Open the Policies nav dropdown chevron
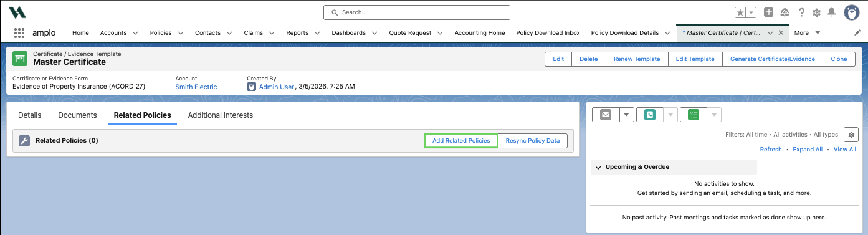The height and width of the screenshot is (235, 868). 181,32
